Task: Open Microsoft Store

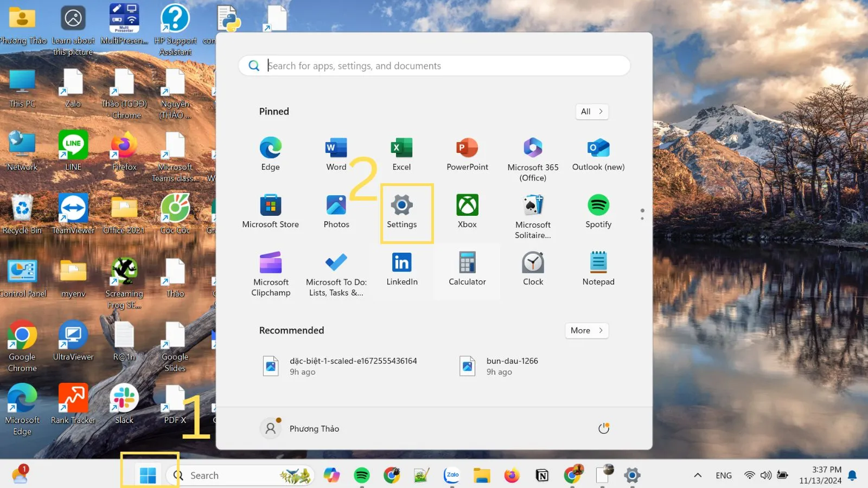Action: pos(271,211)
